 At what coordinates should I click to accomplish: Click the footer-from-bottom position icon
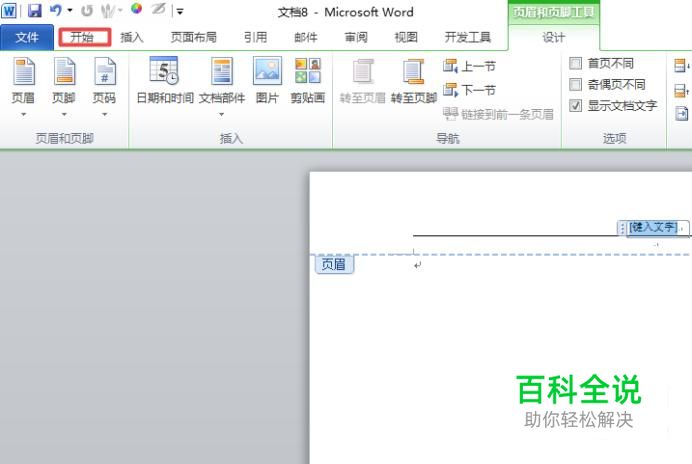(681, 91)
